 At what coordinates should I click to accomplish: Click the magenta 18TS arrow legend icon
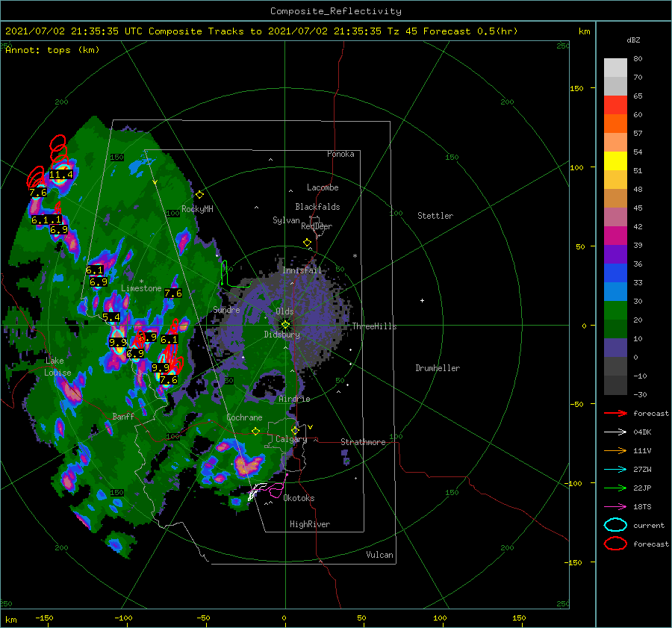pyautogui.click(x=615, y=507)
